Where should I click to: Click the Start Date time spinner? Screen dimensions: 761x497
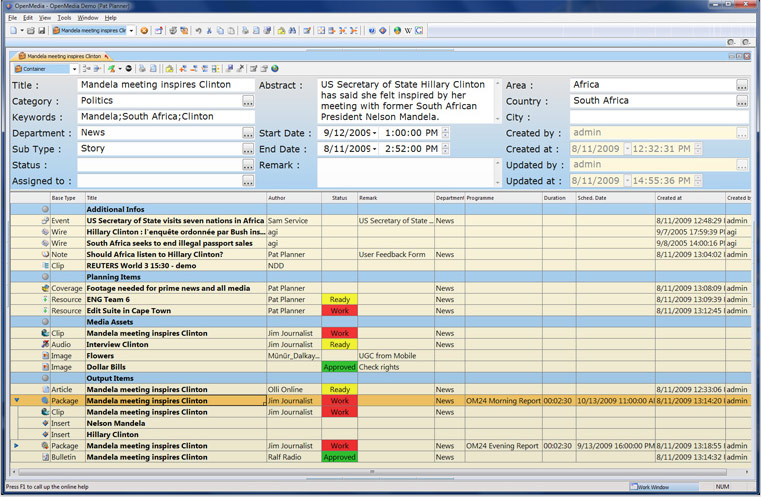(x=445, y=133)
